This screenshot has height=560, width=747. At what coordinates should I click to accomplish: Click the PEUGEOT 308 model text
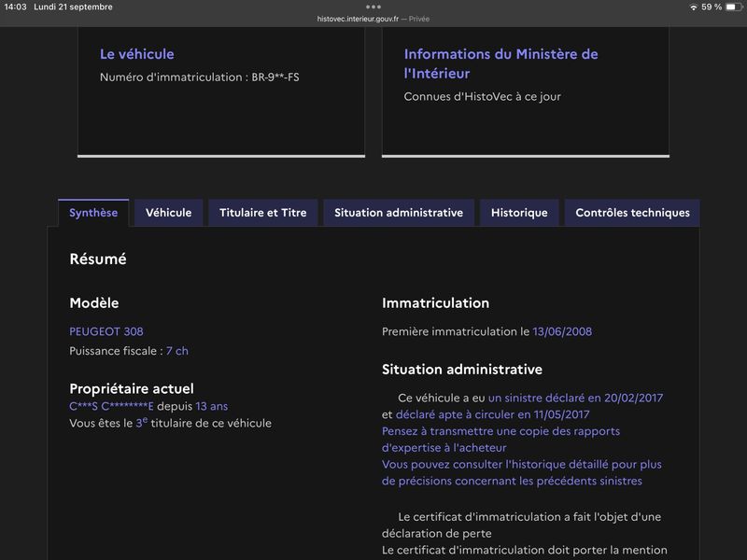[106, 331]
